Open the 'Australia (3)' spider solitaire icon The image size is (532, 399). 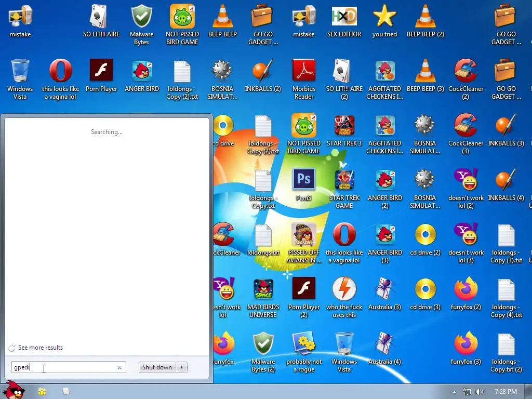(x=384, y=294)
